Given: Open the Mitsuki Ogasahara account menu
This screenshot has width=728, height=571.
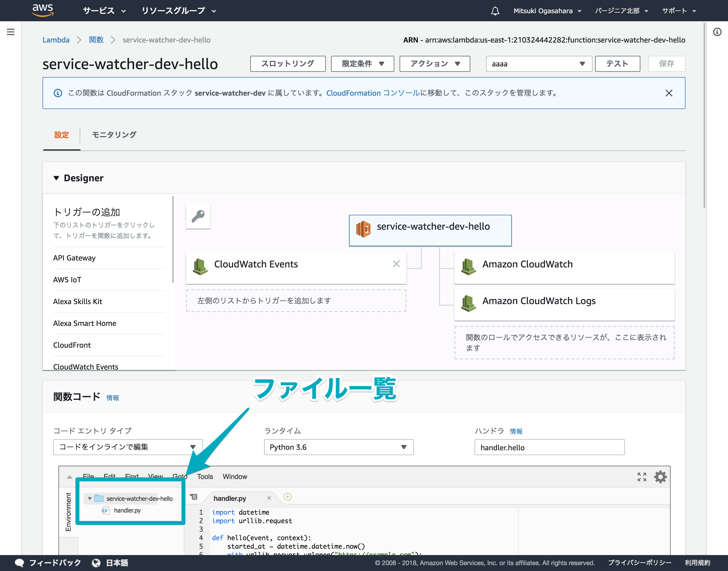Looking at the screenshot, I should [x=547, y=11].
